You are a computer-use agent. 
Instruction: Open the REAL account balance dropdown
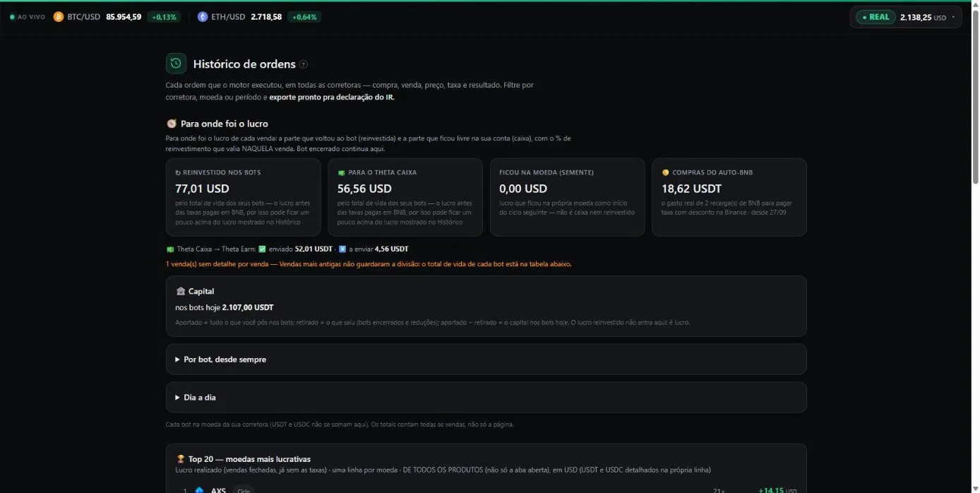906,17
